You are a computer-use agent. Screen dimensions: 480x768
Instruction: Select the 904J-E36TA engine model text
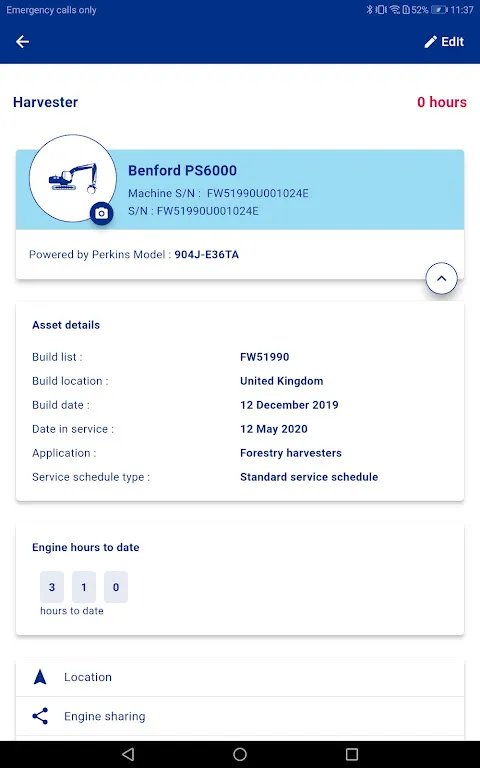click(x=207, y=255)
